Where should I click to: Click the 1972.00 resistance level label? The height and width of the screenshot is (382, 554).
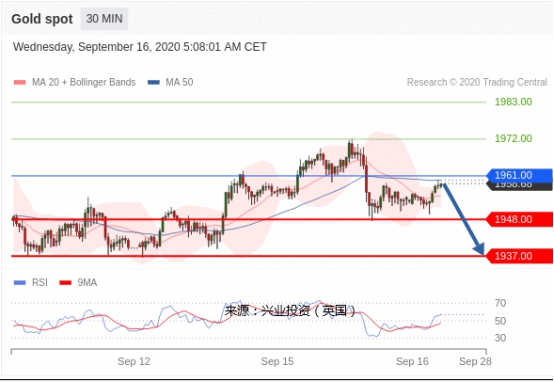[513, 138]
